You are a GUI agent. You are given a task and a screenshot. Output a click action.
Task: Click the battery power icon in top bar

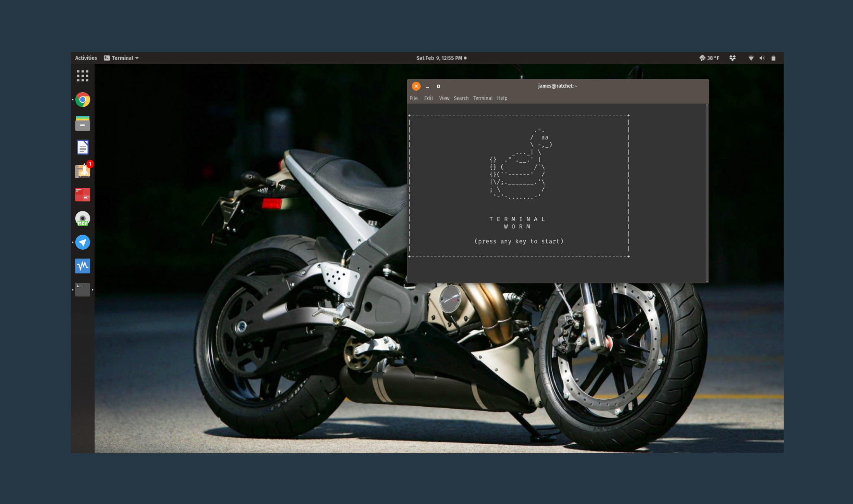click(774, 58)
